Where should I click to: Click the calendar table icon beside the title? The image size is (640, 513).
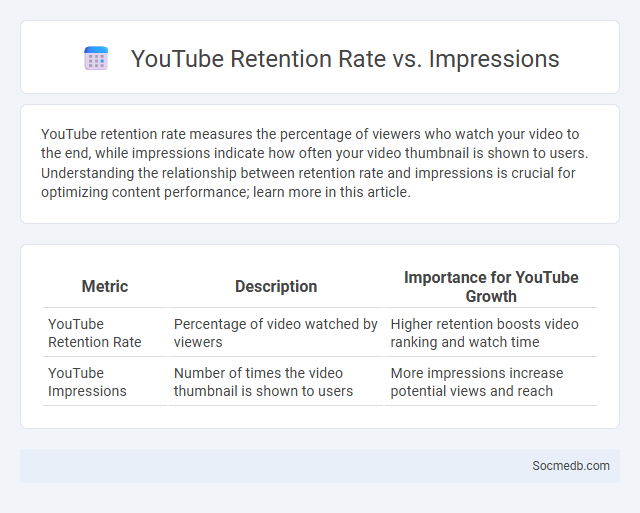(96, 58)
